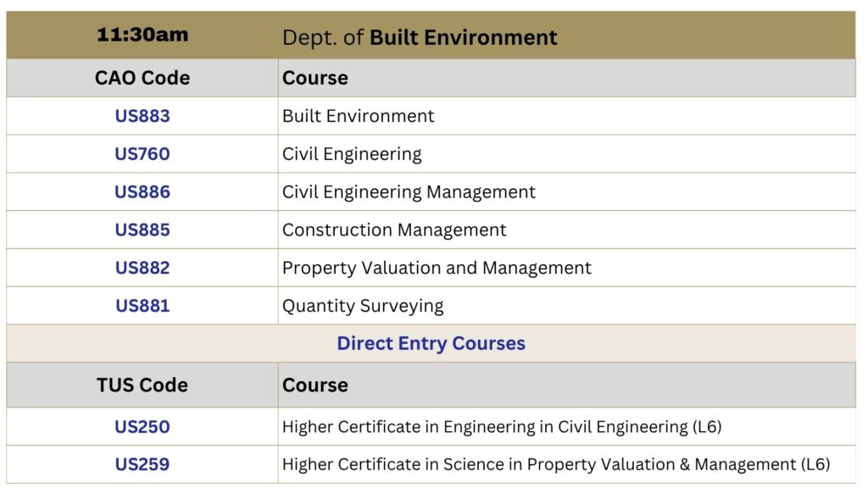The width and height of the screenshot is (868, 488).
Task: Select the US886 code link
Action: pyautogui.click(x=142, y=192)
